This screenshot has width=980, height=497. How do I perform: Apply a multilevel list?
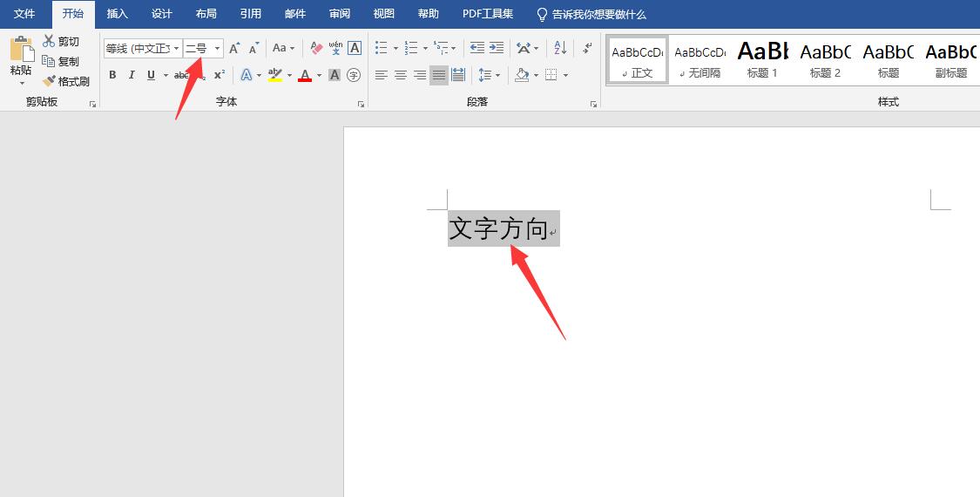coord(441,48)
